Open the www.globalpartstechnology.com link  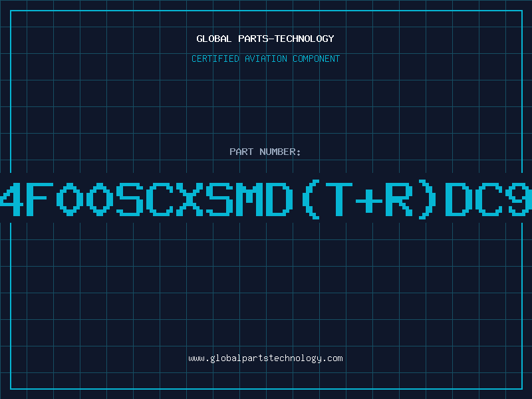tap(265, 358)
